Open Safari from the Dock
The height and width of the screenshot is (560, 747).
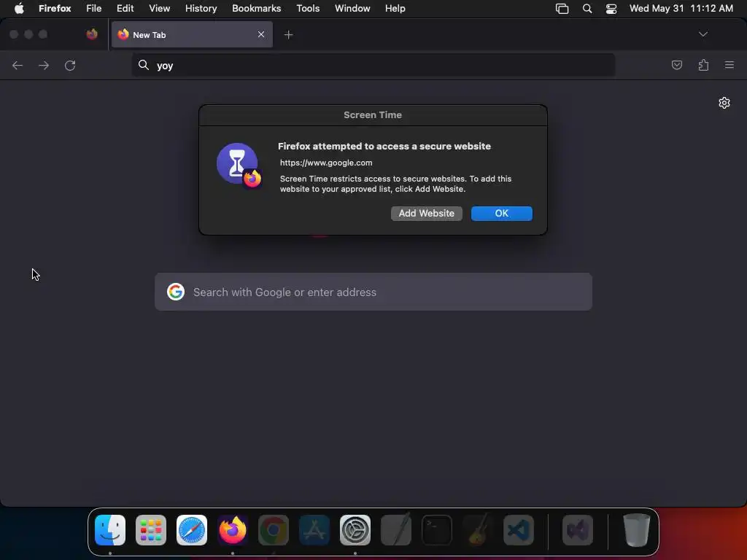[192, 530]
